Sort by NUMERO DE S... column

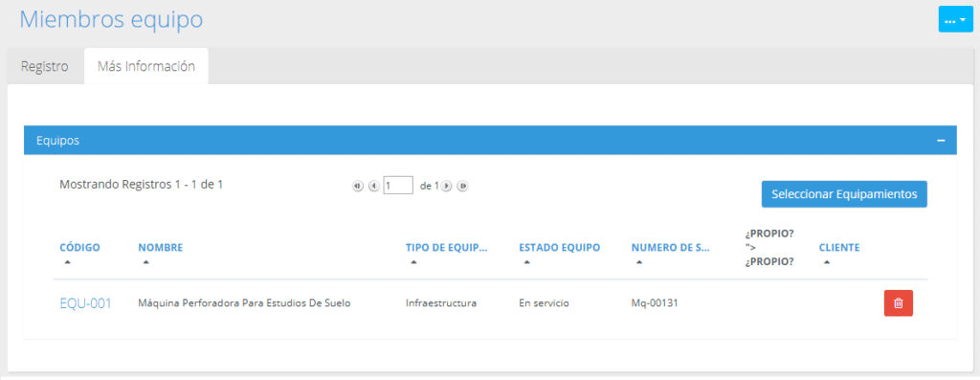(671, 248)
